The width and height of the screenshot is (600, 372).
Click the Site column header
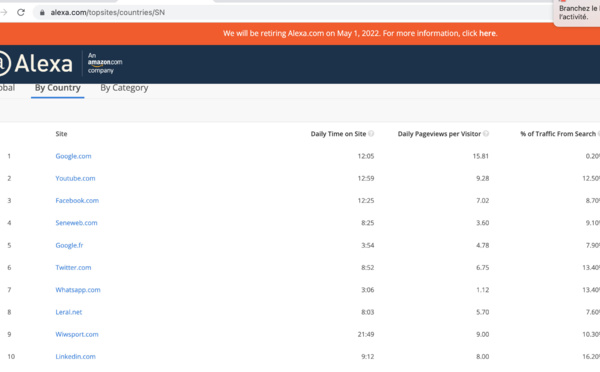pos(61,134)
